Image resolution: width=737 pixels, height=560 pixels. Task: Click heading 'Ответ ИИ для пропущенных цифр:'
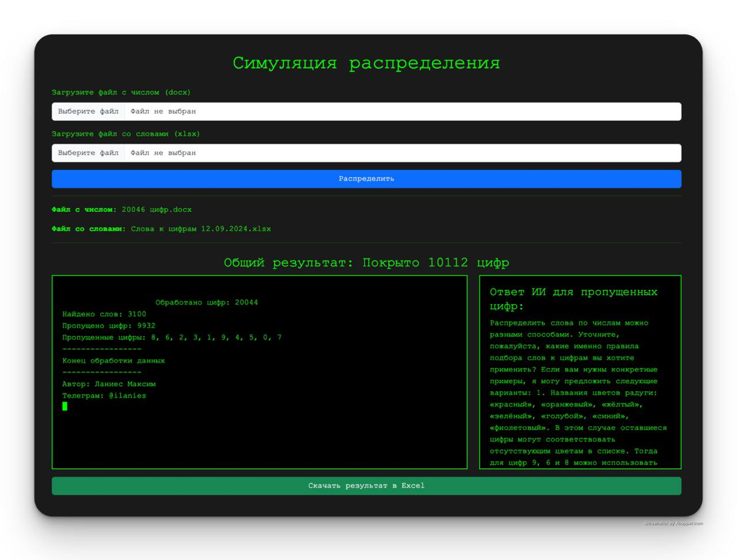point(574,299)
